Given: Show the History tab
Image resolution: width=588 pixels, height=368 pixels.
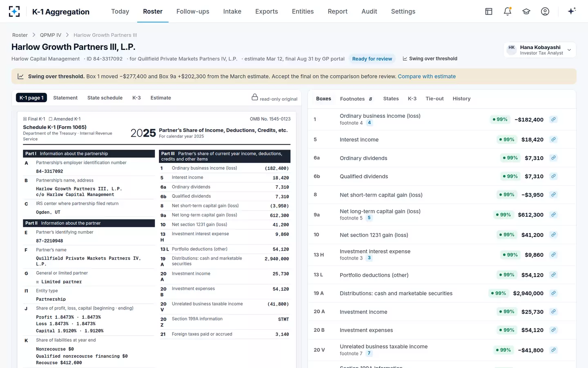Looking at the screenshot, I should (x=461, y=99).
